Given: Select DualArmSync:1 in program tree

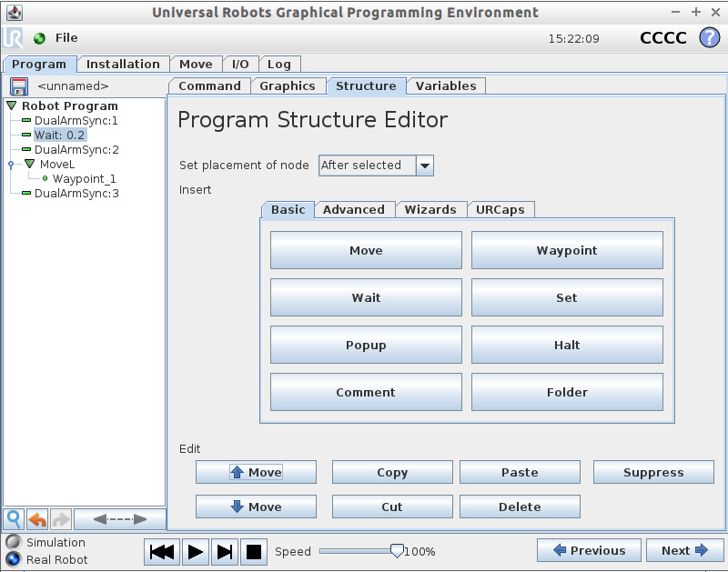Looking at the screenshot, I should pos(76,121).
